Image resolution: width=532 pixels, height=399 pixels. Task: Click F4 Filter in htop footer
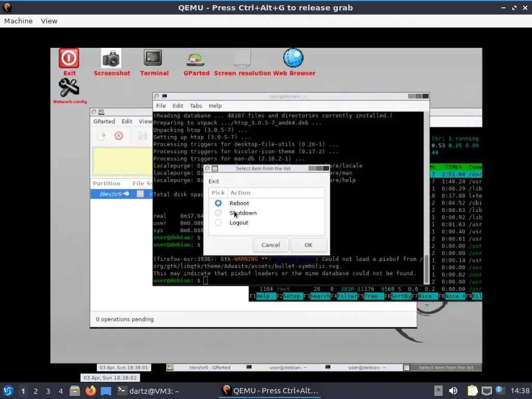344,296
